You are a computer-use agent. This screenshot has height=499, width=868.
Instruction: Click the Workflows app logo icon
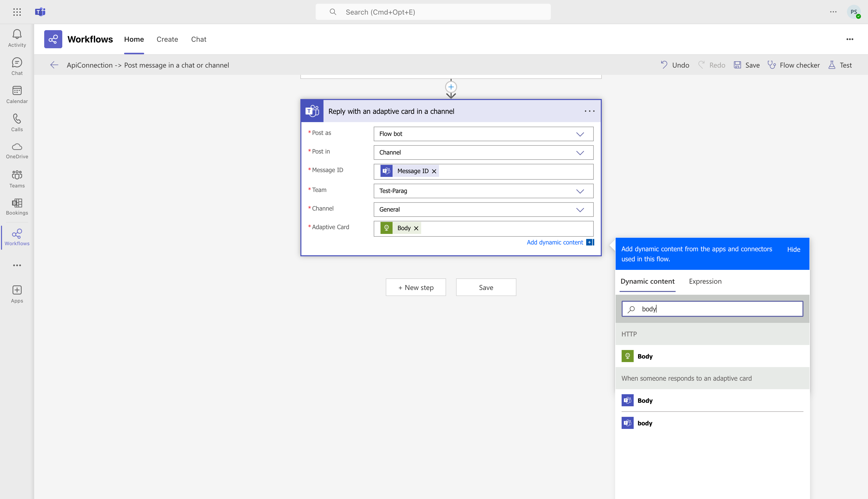pos(53,39)
